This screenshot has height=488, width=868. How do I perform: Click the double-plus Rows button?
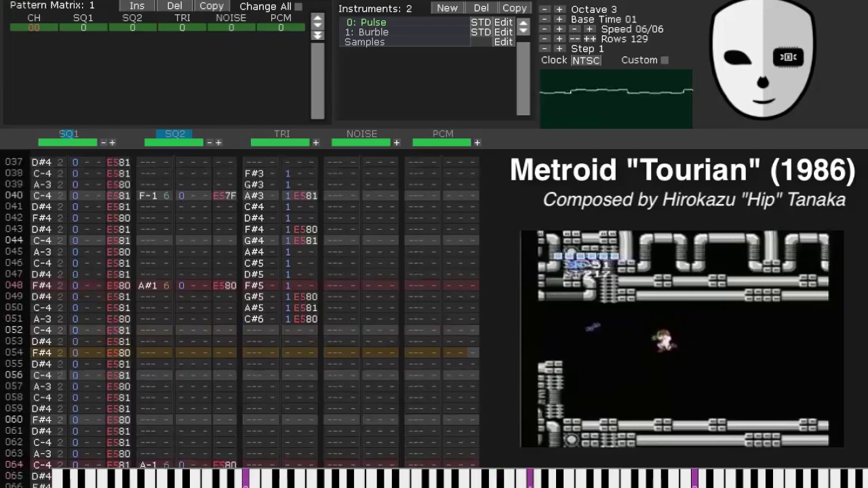coord(590,39)
